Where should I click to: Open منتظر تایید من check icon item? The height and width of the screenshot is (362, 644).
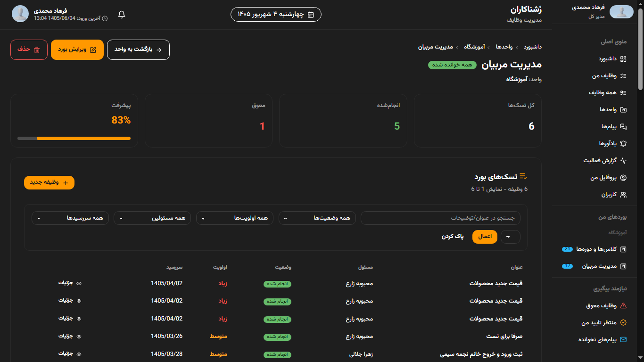click(x=623, y=323)
